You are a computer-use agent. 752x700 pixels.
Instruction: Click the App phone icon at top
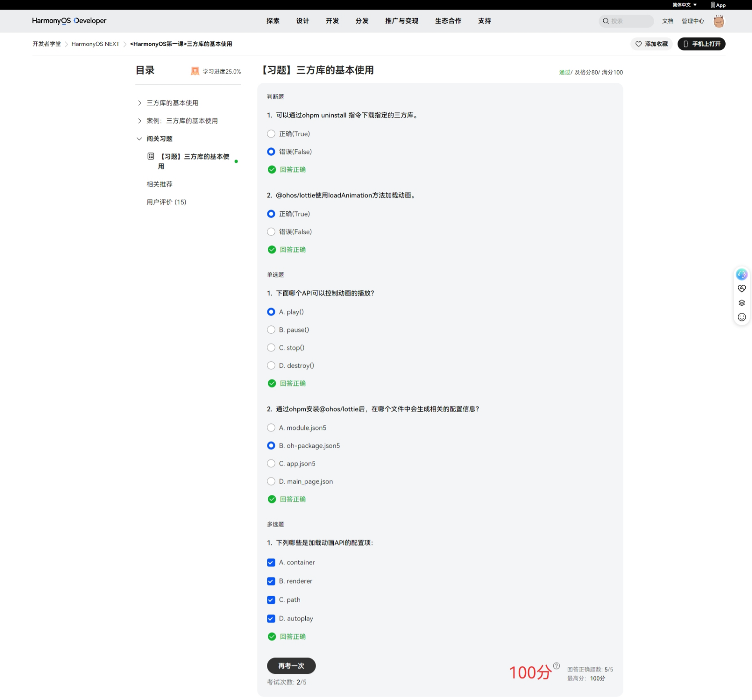tap(713, 5)
